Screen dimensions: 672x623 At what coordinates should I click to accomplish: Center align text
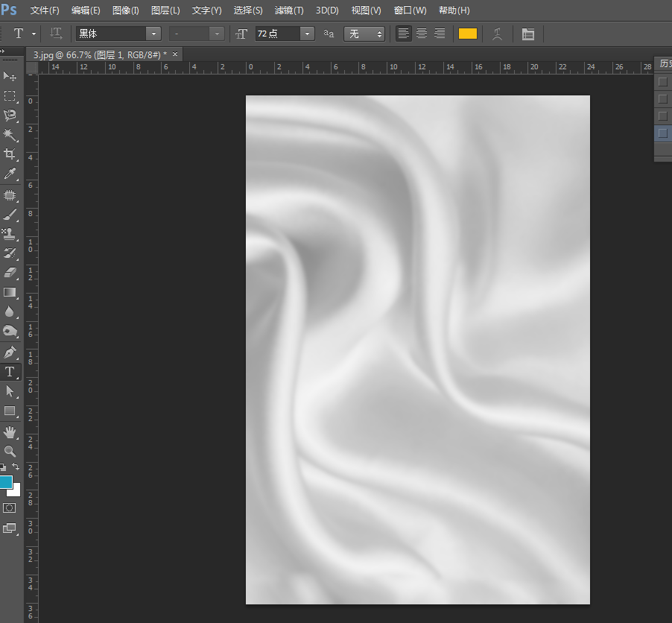(422, 34)
